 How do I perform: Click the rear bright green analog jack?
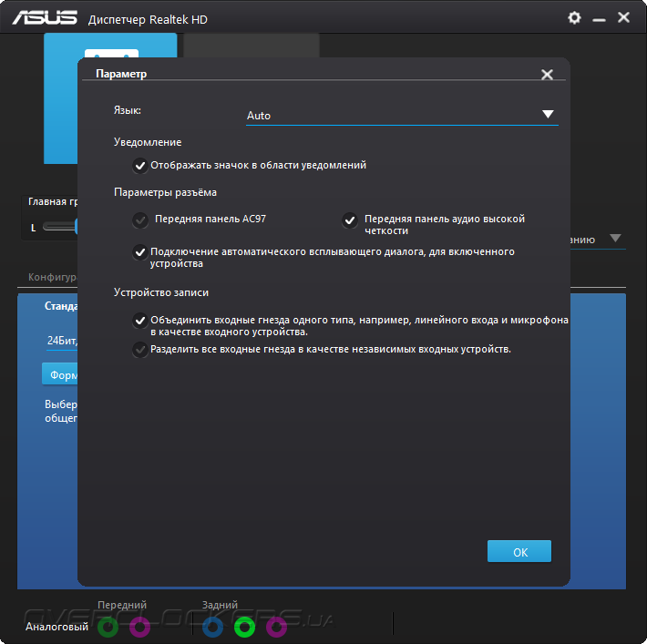245,627
